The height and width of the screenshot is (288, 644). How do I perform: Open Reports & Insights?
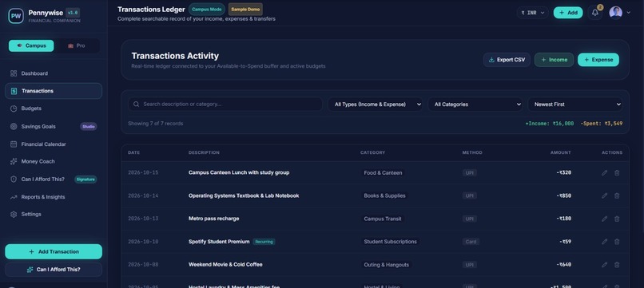tap(54, 197)
